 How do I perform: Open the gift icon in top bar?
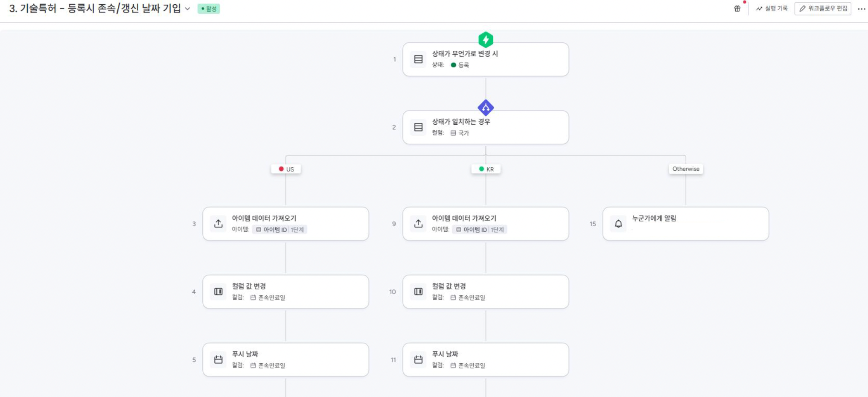click(x=737, y=9)
